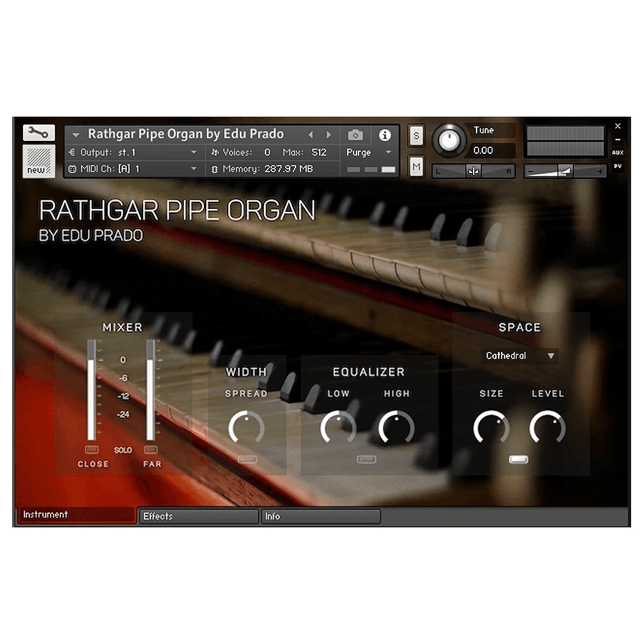
Task: Open the MIDI Ch channel dropdown
Action: pyautogui.click(x=133, y=169)
